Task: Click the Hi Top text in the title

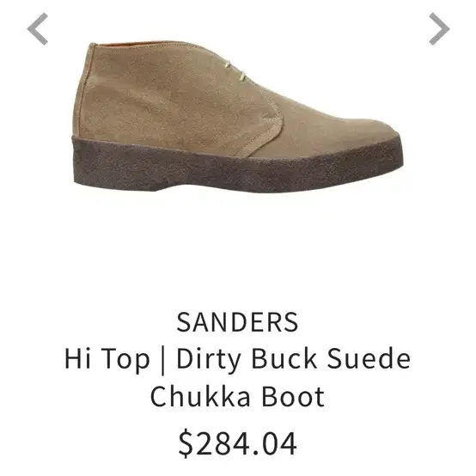Action: coord(107,359)
